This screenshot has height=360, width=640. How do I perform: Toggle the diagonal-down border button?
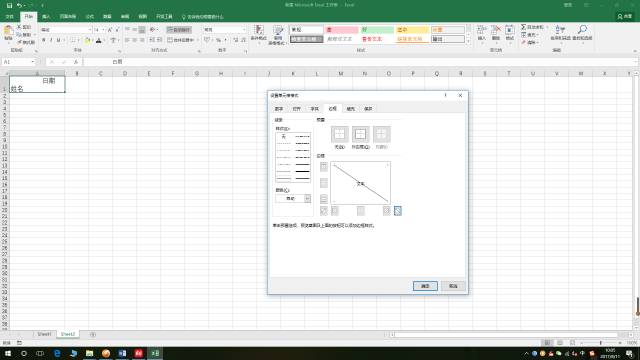click(398, 211)
